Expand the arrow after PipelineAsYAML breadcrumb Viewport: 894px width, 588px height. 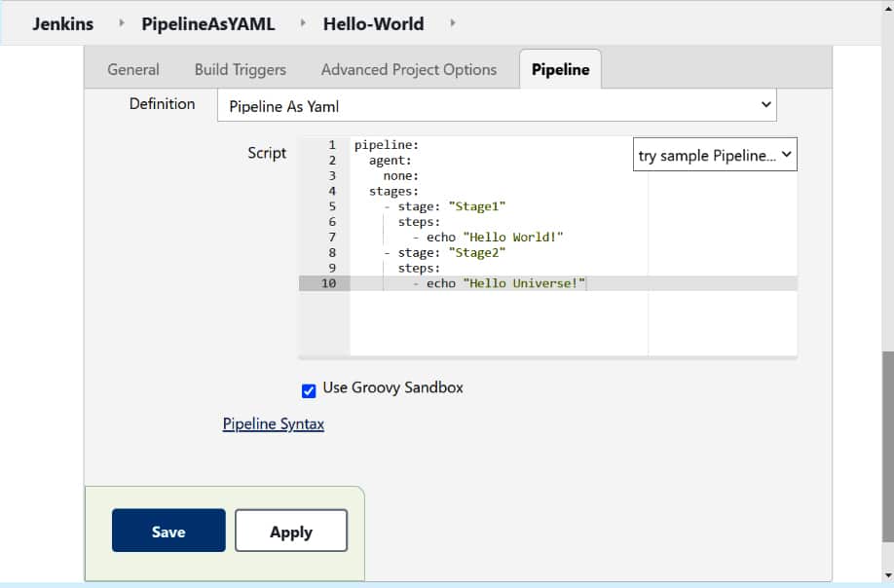coord(303,23)
